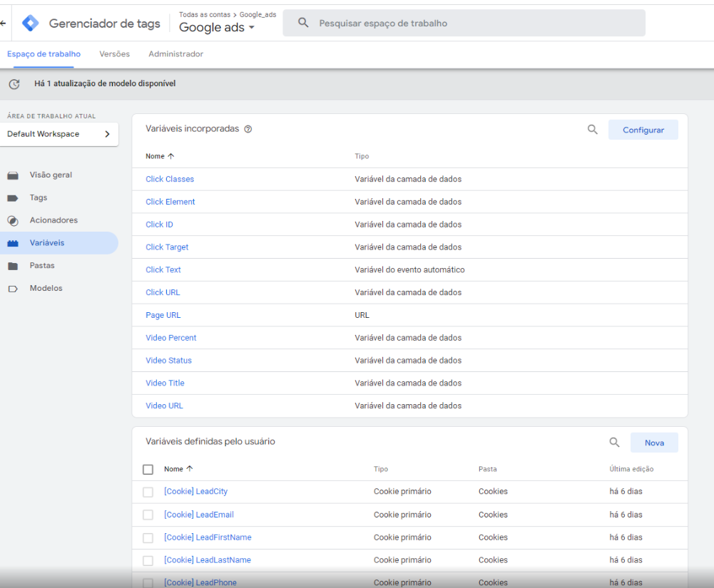This screenshot has width=714, height=588.
Task: Check the [Cookie] LeadFirstName checkbox
Action: [x=148, y=538]
